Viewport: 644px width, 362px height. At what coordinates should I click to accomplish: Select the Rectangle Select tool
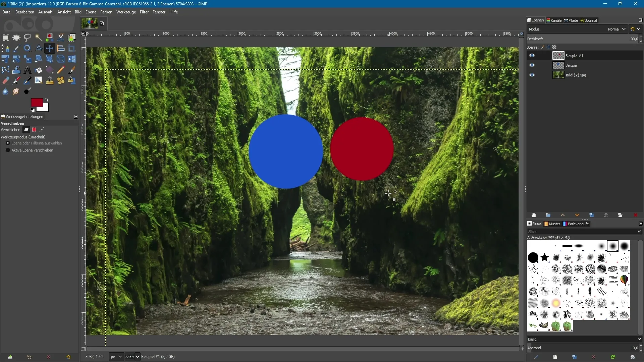[5, 38]
